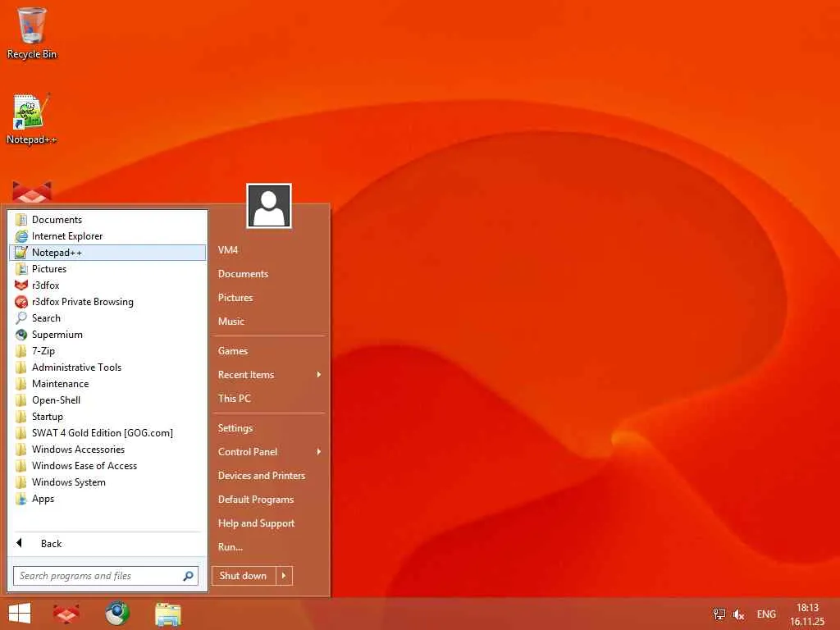Open File Explorer from the taskbar
Image resolution: width=840 pixels, height=630 pixels.
[167, 614]
